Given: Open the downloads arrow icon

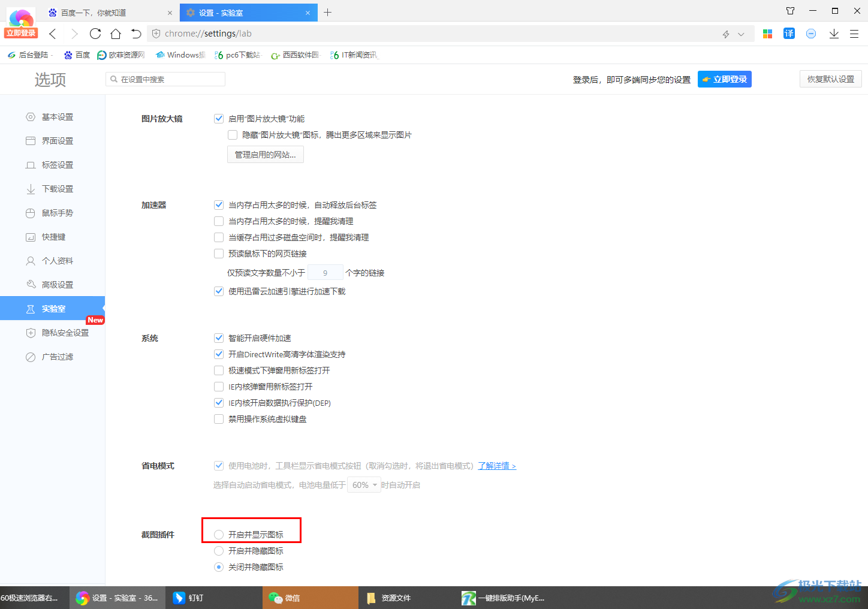Looking at the screenshot, I should 834,34.
